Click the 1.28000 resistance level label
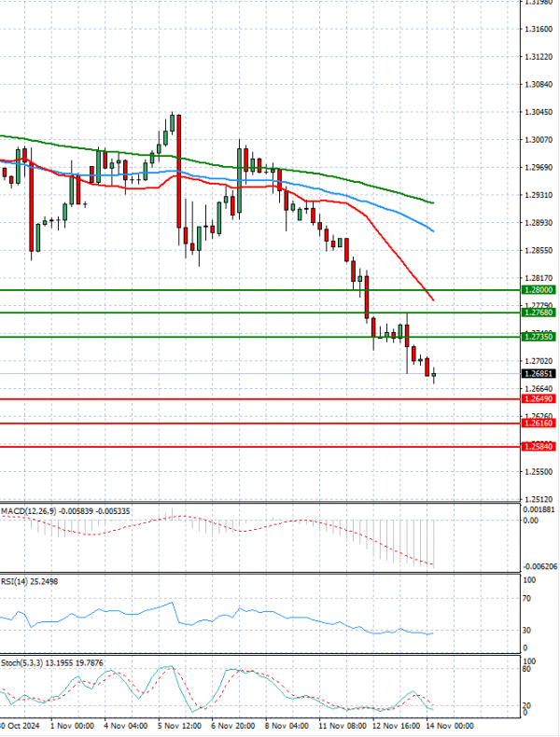560x737 pixels. (x=539, y=290)
